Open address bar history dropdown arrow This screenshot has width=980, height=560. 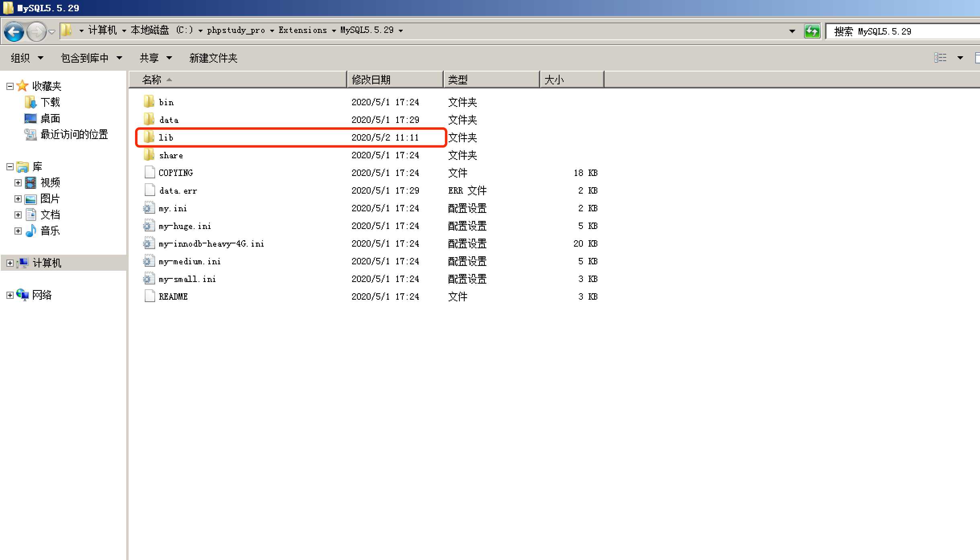792,31
